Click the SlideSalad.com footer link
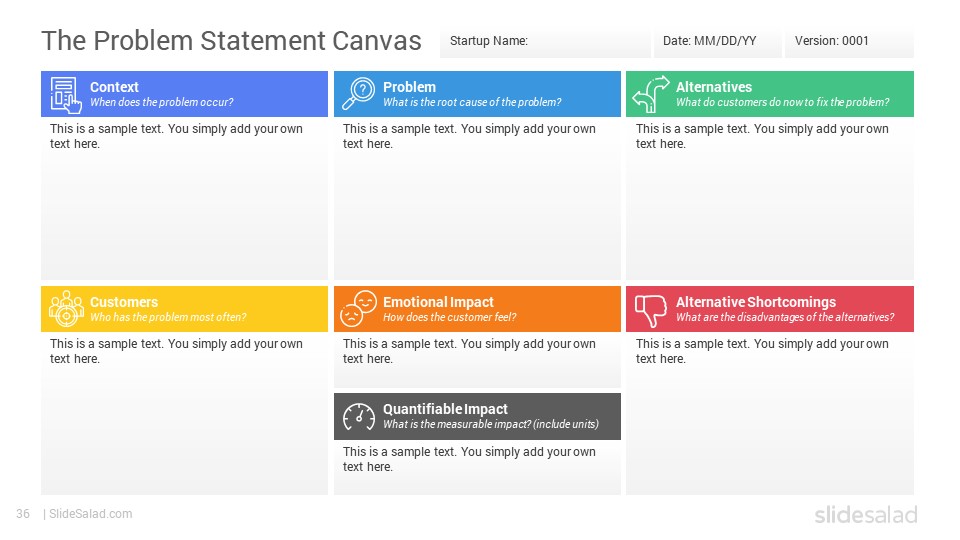The height and width of the screenshot is (540, 960). [x=91, y=514]
